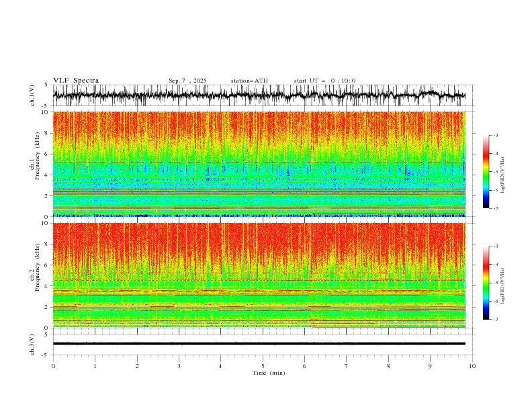The width and height of the screenshot is (532, 411).
Task: Click the "Time (min)" axis label
Action: (x=269, y=373)
